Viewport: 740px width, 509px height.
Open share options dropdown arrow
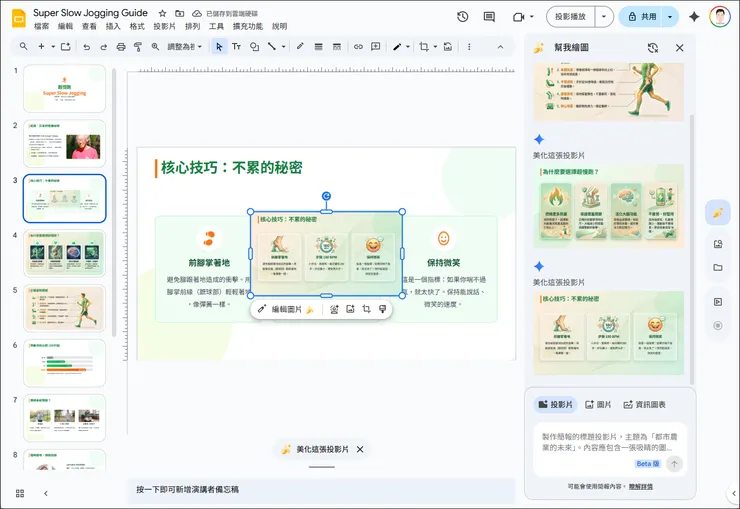[670, 17]
